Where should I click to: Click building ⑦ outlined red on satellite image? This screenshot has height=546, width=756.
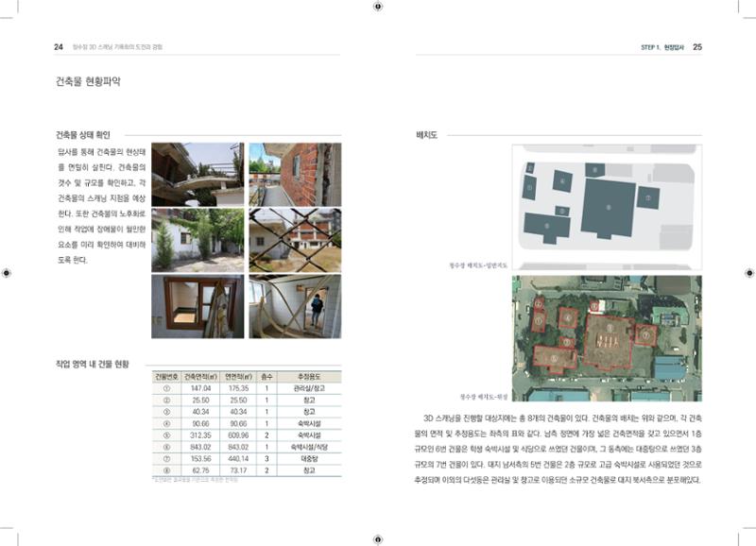pos(645,335)
